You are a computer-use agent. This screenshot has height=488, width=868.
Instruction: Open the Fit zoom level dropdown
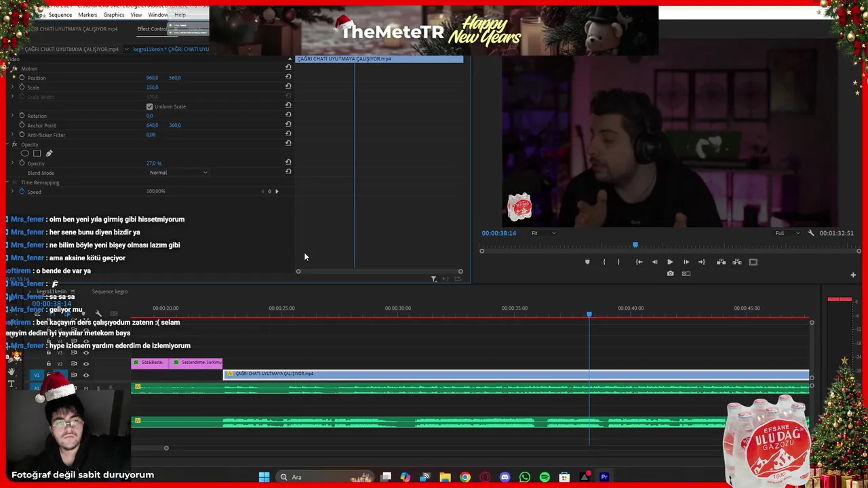543,233
